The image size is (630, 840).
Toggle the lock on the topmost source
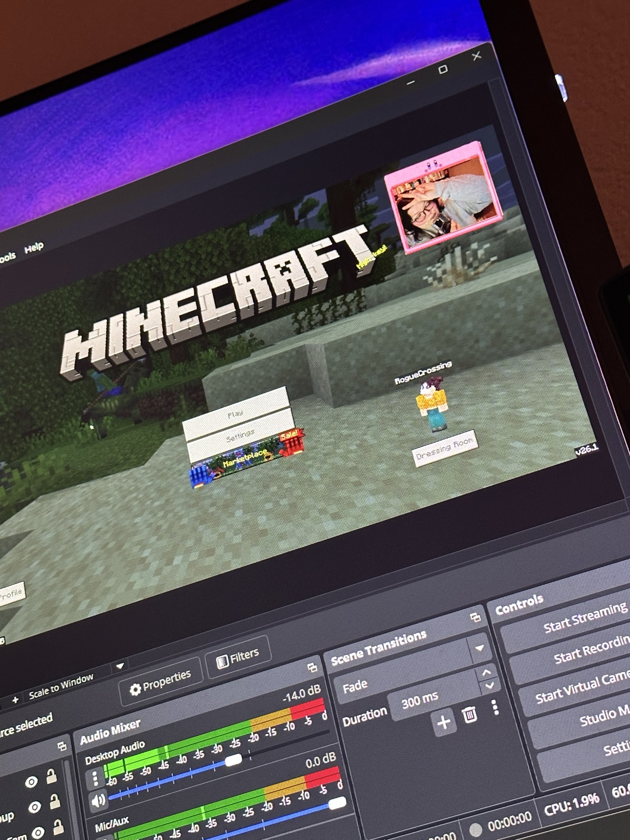[52, 776]
